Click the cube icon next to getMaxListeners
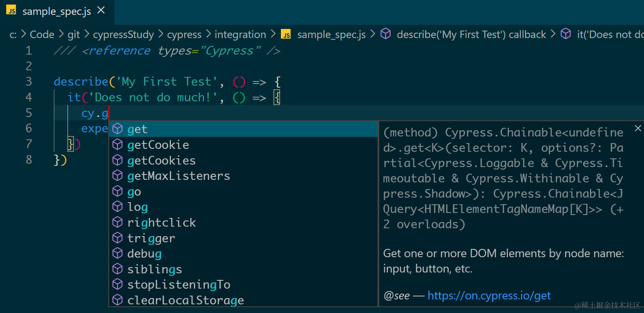 coord(118,176)
